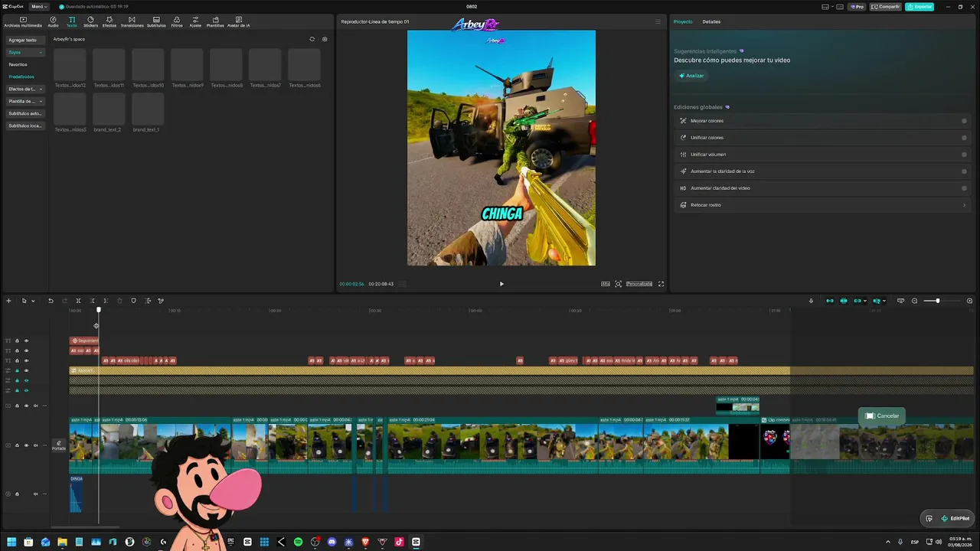Screen dimensions: 980x551
Task: Refresh the ArbeyRr's space assets
Action: point(312,39)
